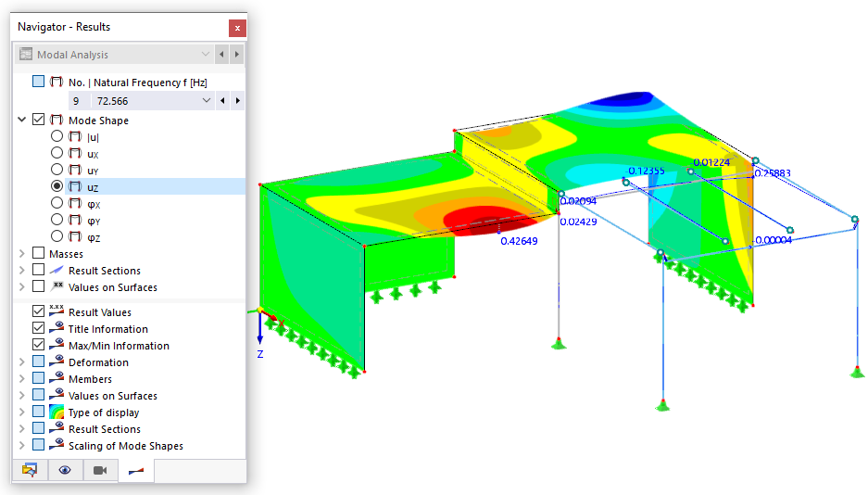Select the uX radio button
This screenshot has width=868, height=495.
point(57,153)
